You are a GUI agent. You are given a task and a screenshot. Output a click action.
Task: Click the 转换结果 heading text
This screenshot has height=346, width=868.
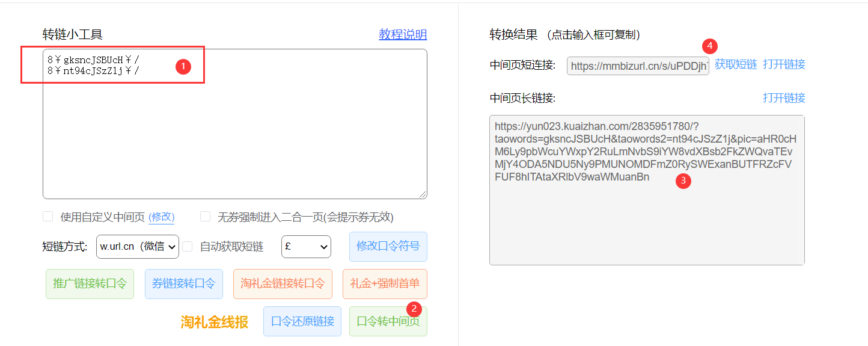click(x=514, y=35)
